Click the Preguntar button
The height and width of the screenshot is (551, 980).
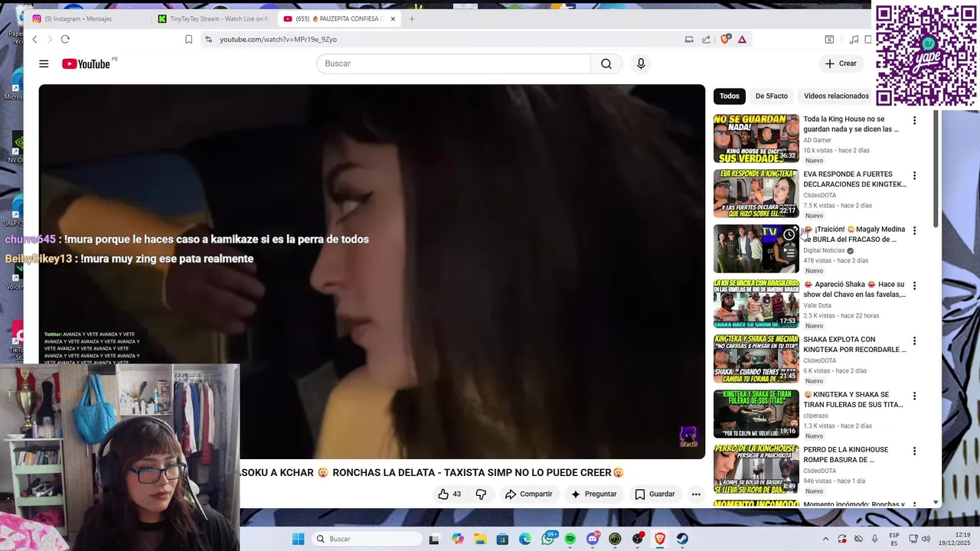(x=593, y=494)
